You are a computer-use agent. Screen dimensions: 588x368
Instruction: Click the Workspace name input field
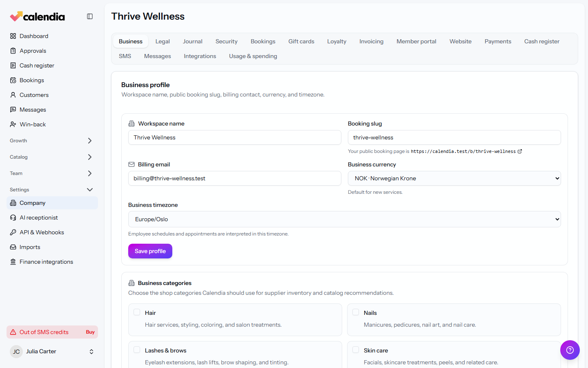coord(235,137)
